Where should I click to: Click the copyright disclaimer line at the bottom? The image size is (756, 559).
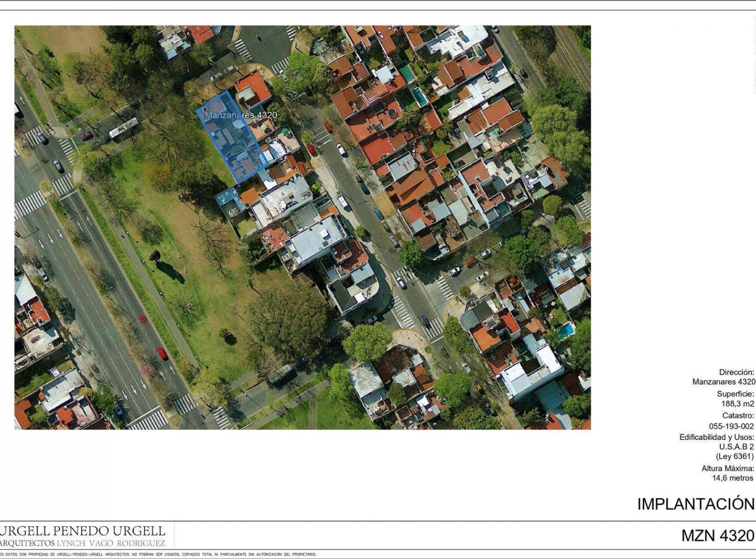(158, 554)
